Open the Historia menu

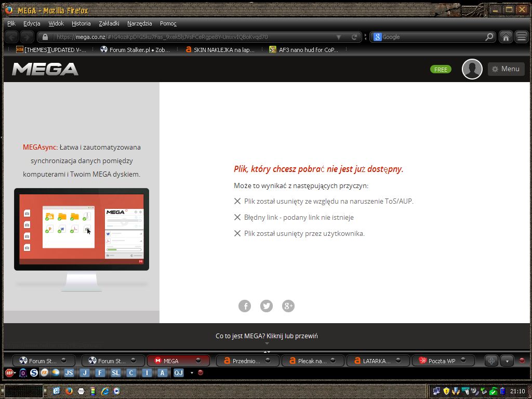[81, 23]
